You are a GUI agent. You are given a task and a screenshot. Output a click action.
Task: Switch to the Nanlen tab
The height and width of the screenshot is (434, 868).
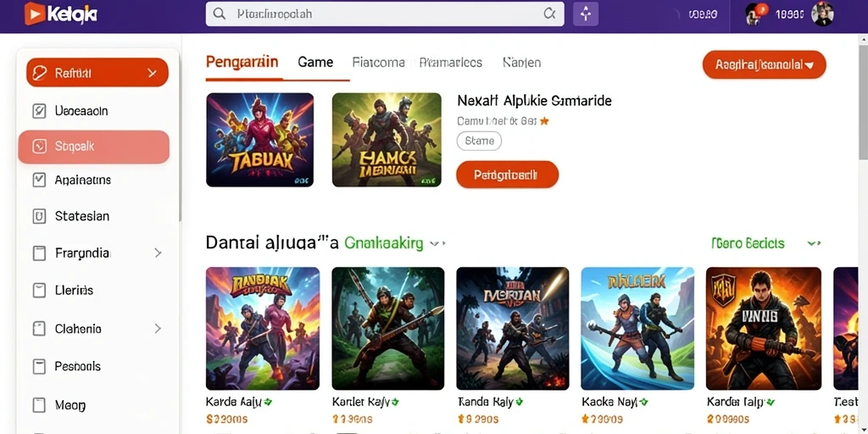521,63
